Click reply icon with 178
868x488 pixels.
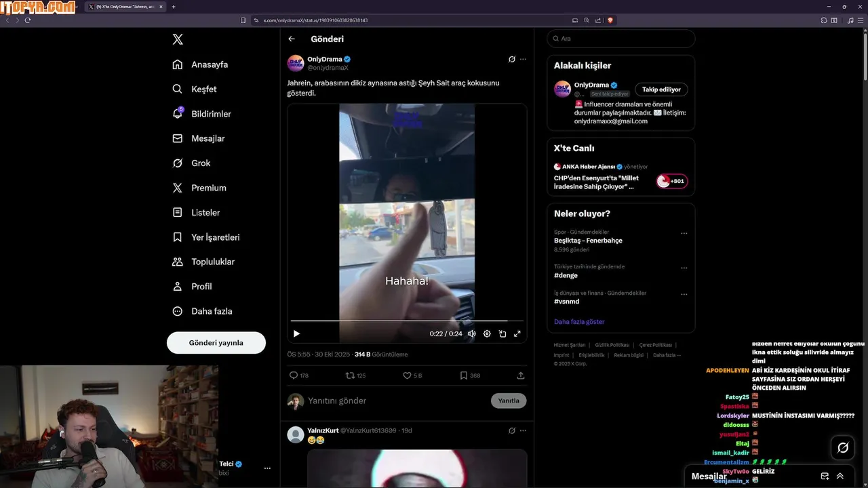coord(299,375)
